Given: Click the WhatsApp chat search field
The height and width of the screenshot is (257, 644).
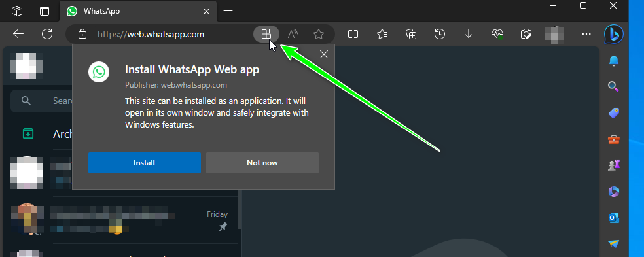Looking at the screenshot, I should [x=41, y=101].
